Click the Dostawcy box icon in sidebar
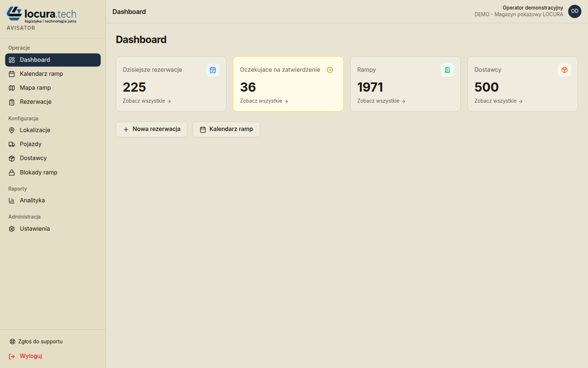This screenshot has height=368, width=588. (x=12, y=158)
